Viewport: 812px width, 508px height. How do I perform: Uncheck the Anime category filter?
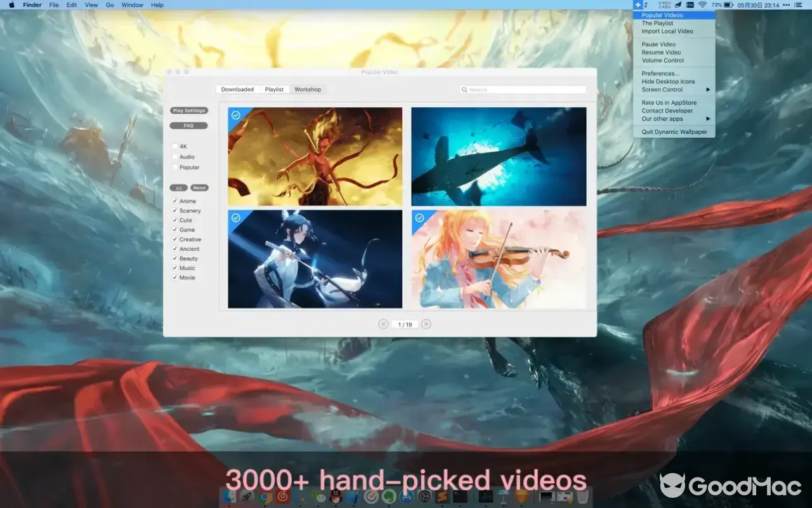(x=174, y=201)
